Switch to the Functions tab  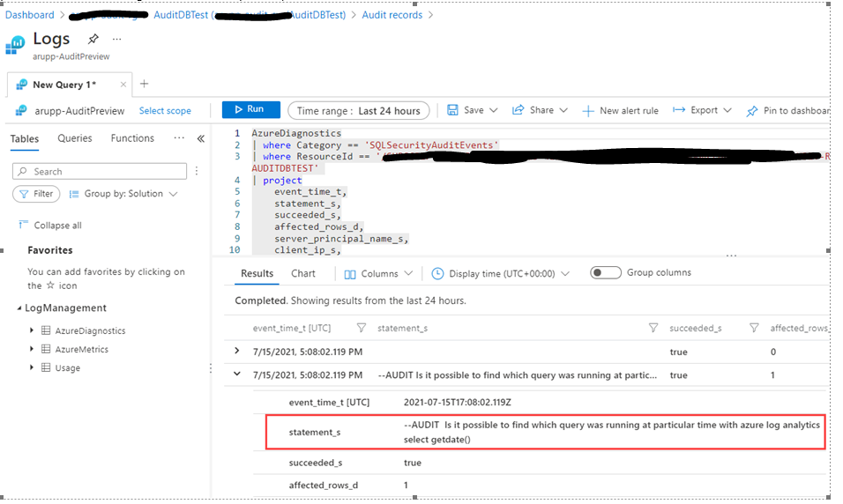[132, 138]
